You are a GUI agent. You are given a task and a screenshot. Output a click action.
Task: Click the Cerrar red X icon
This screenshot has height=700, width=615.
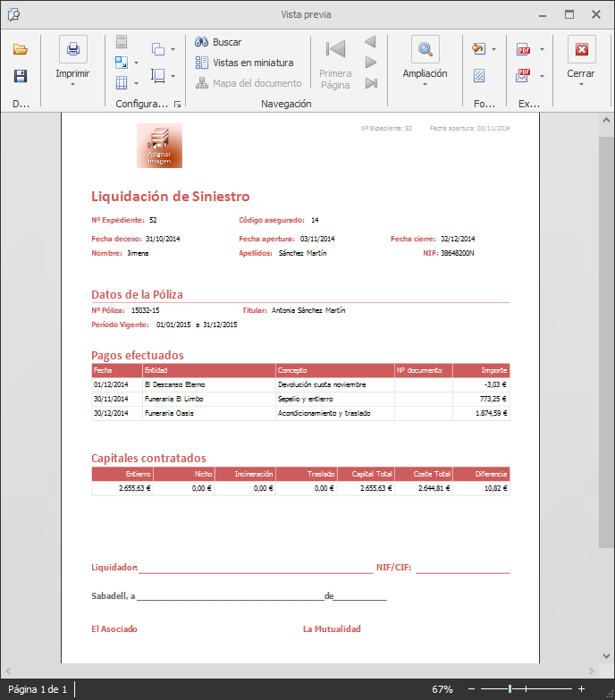[x=582, y=49]
